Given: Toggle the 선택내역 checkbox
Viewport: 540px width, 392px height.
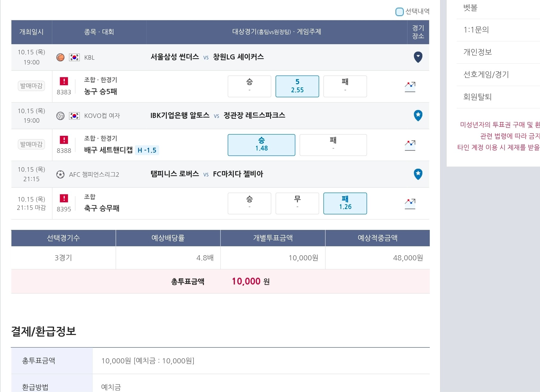Looking at the screenshot, I should pyautogui.click(x=399, y=12).
